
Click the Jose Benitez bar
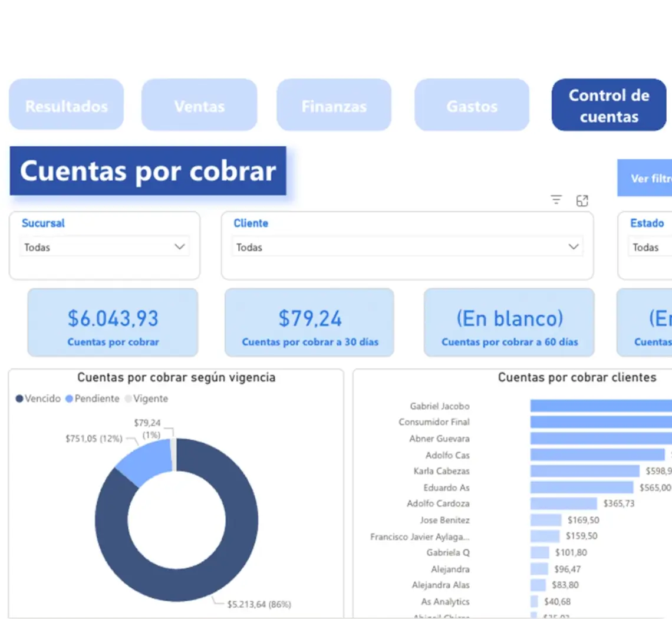pos(546,520)
